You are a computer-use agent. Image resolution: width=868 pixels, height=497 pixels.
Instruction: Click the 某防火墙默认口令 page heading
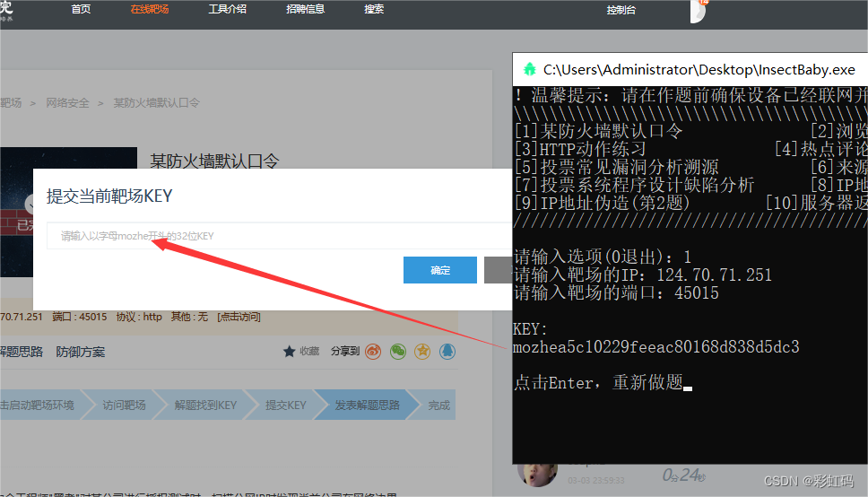215,161
